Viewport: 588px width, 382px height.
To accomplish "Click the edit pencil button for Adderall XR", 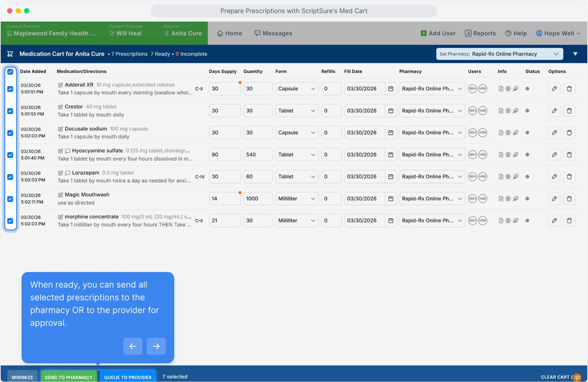I will coord(554,89).
